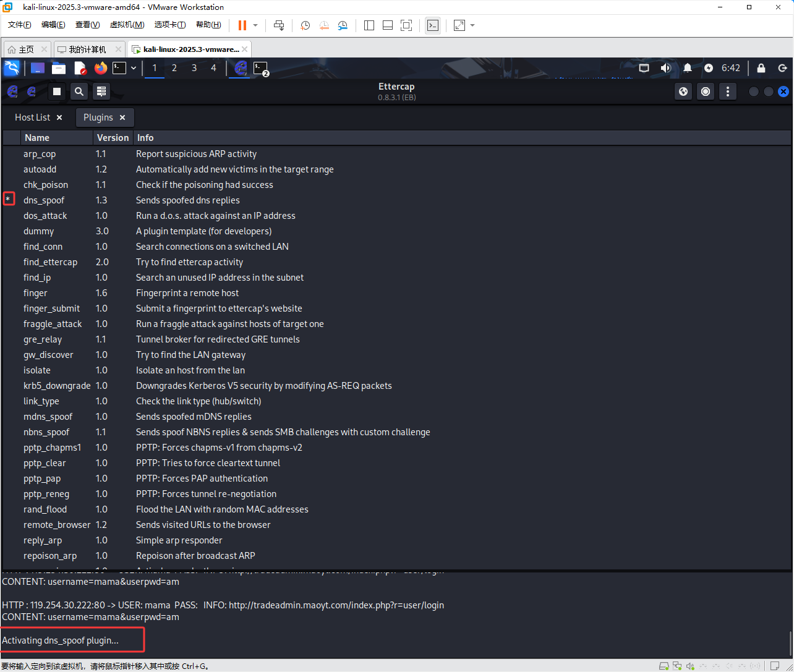Switch to the Host List tab
Screen dimensions: 794x672
point(33,117)
